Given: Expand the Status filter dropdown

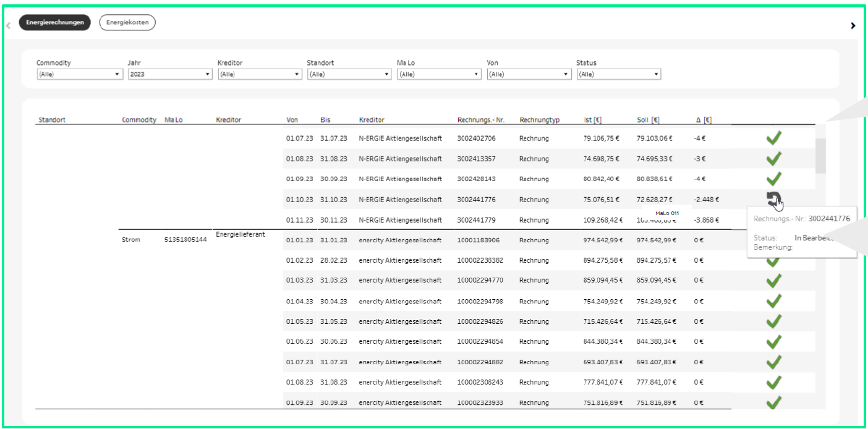Looking at the screenshot, I should (x=619, y=74).
